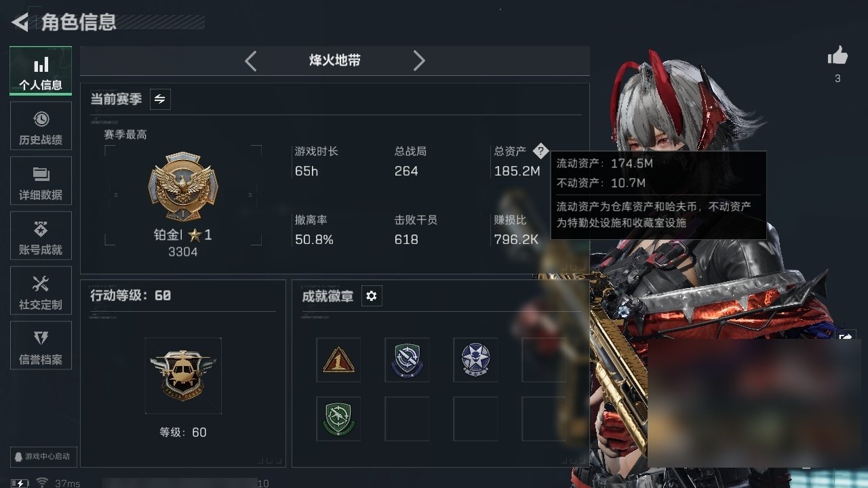Open 账号成就 achievements section
The width and height of the screenshot is (868, 488).
tap(41, 236)
